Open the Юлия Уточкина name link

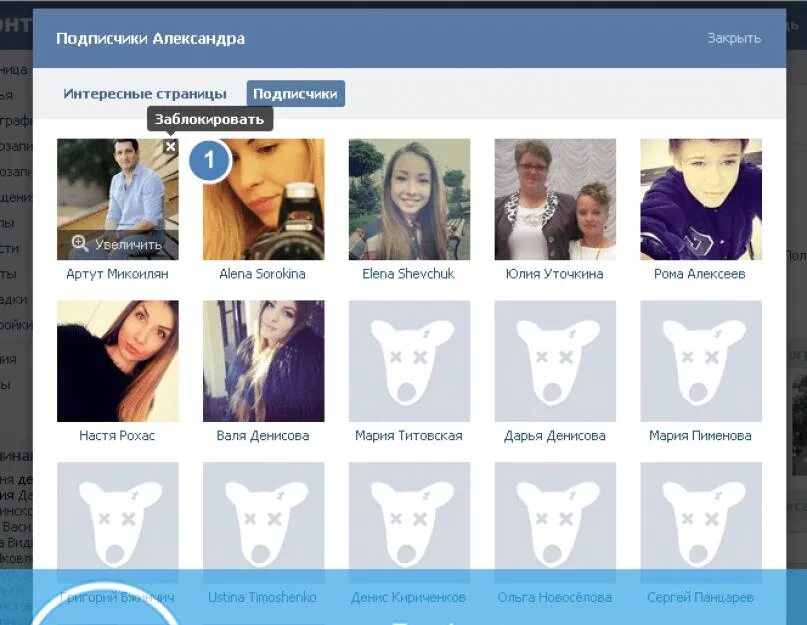coord(554,274)
